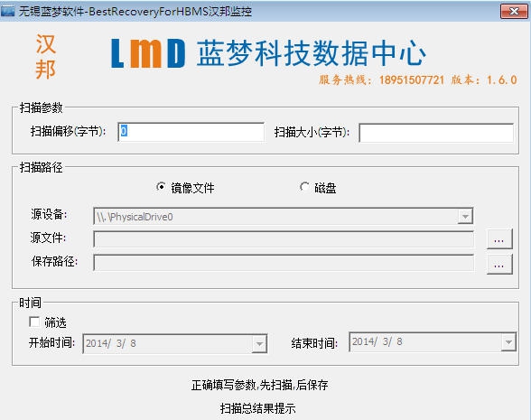Click the 服务热线 18951507721 text
Image resolution: width=531 pixels, height=420 pixels.
click(381, 79)
